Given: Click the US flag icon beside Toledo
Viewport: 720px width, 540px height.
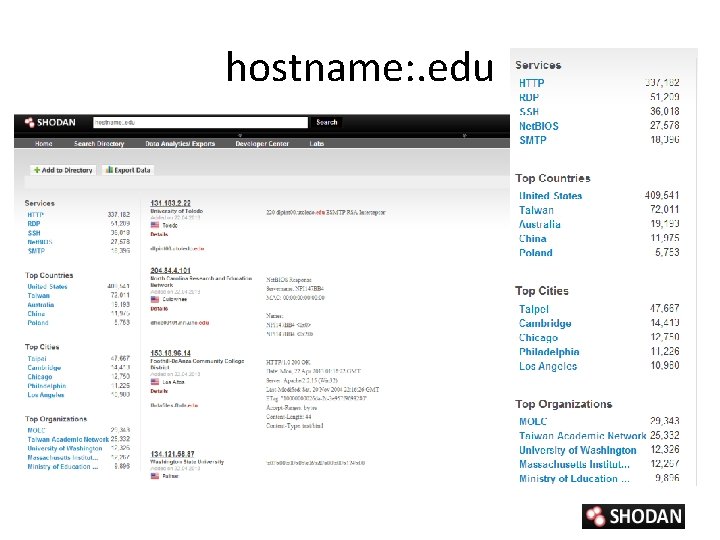Looking at the screenshot, I should click(155, 225).
